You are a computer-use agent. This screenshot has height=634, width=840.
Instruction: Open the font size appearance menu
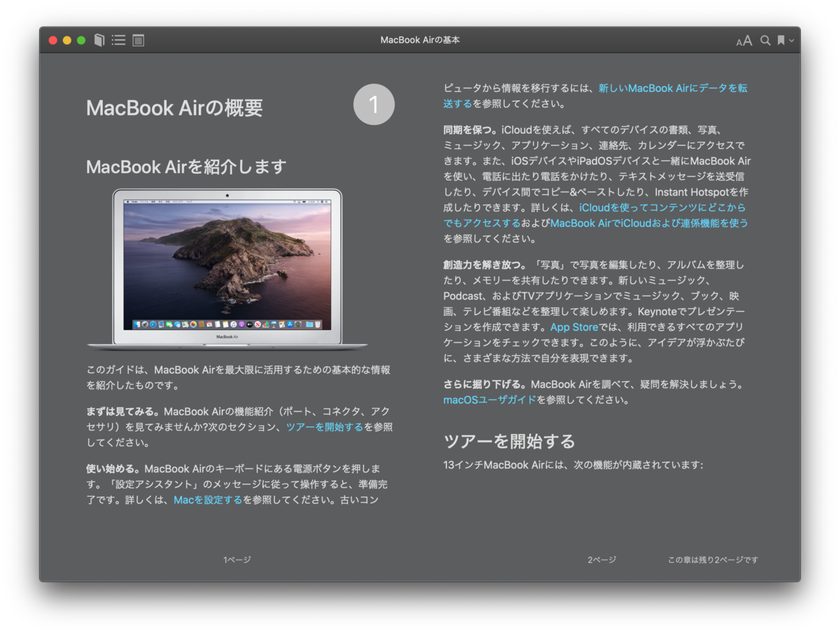pyautogui.click(x=744, y=41)
